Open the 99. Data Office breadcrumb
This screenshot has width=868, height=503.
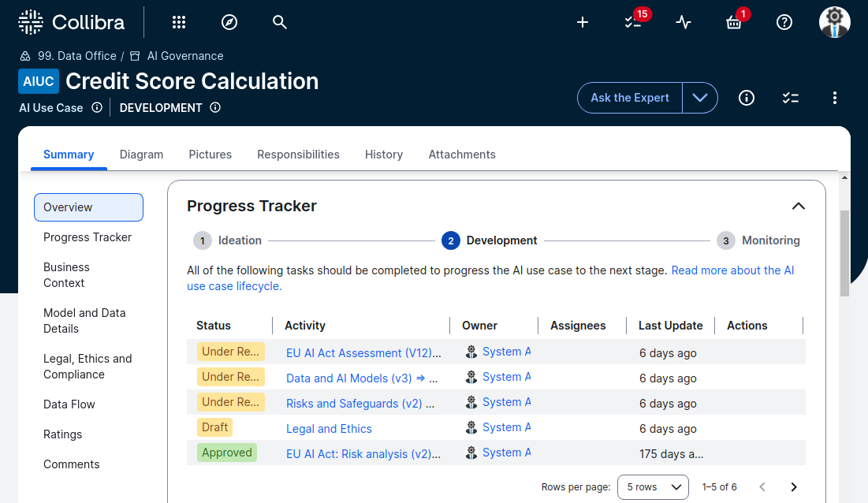pyautogui.click(x=77, y=56)
